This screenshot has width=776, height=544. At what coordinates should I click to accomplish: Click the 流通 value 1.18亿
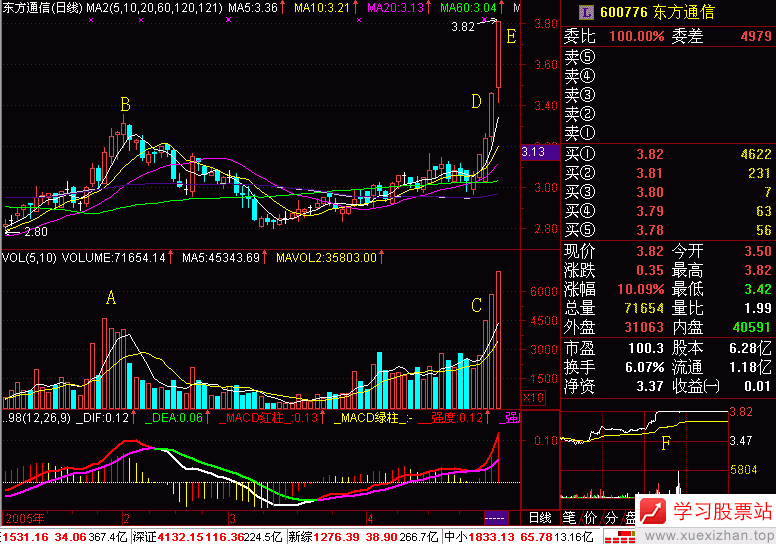coord(750,367)
